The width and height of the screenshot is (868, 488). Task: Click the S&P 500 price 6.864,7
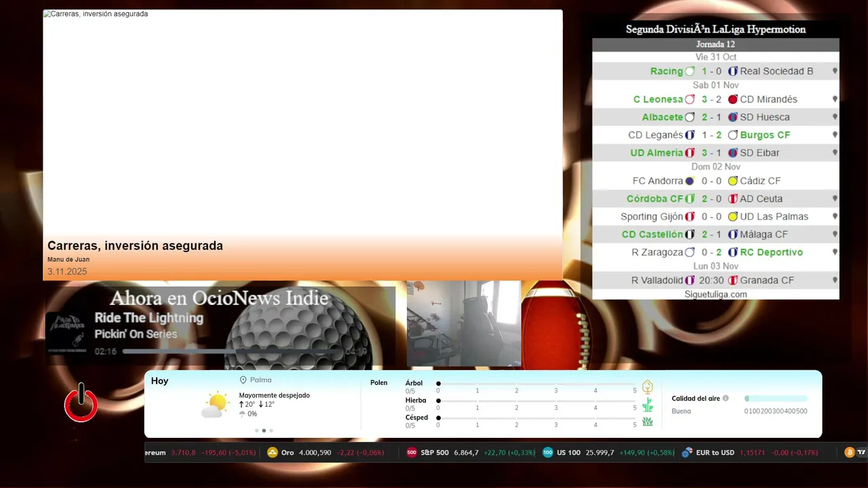(466, 453)
